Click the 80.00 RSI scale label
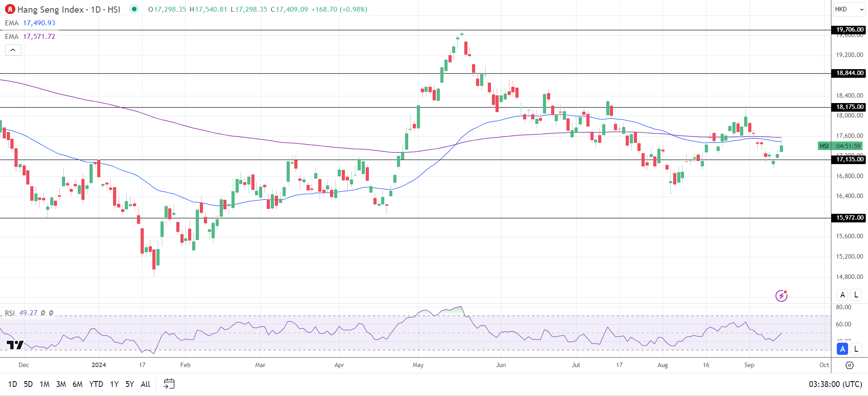This screenshot has width=868, height=396. [844, 307]
